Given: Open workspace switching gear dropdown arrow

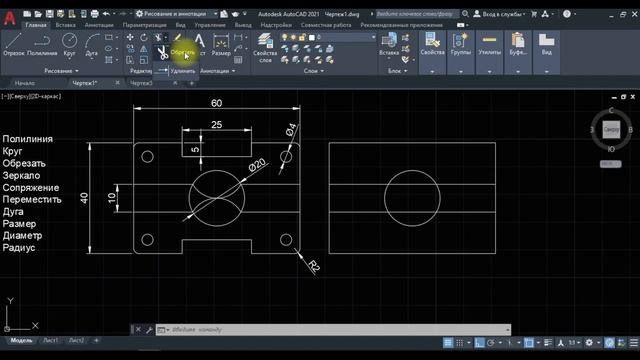Looking at the screenshot, I should pos(598,342).
